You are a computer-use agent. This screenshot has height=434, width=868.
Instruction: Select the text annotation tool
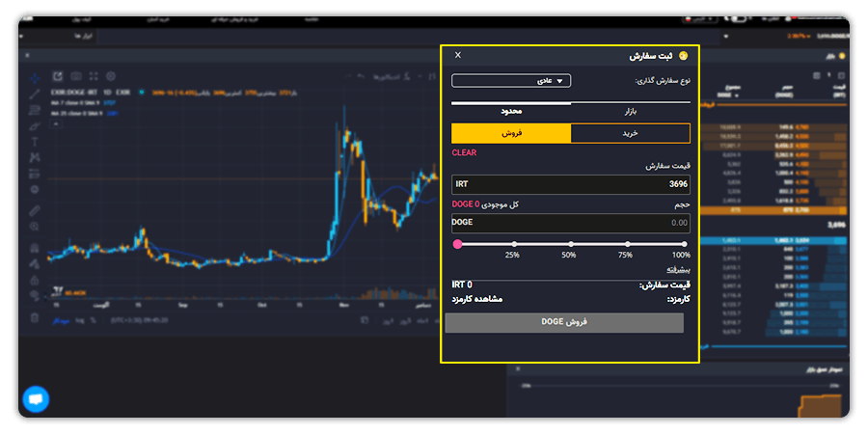(35, 141)
